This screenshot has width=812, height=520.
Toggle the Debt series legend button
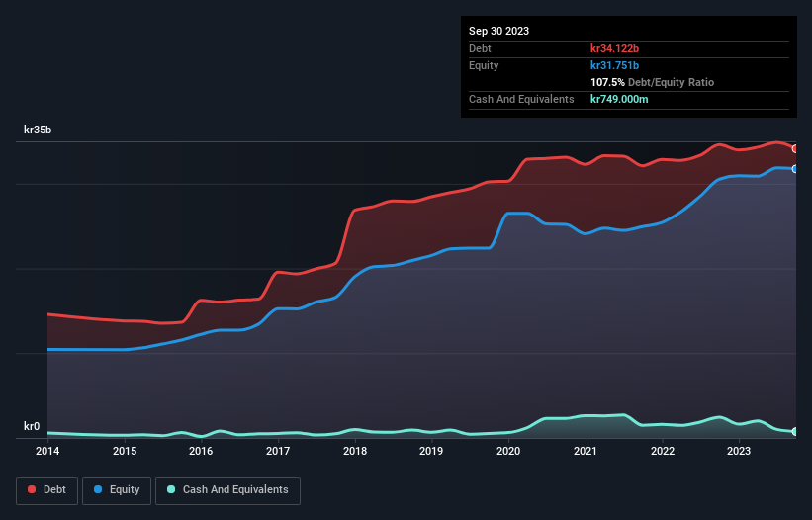pyautogui.click(x=47, y=490)
